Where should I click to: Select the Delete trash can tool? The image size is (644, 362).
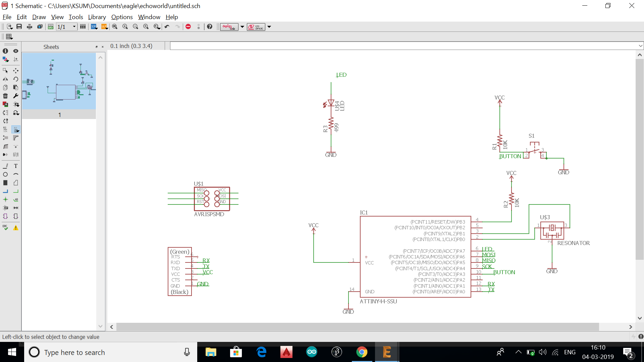click(x=5, y=96)
